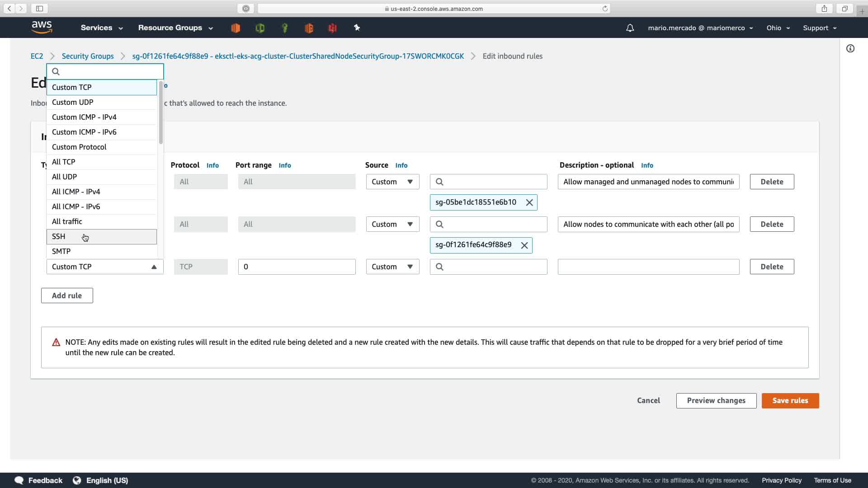
Task: Click the notifications bell icon
Action: tap(630, 28)
